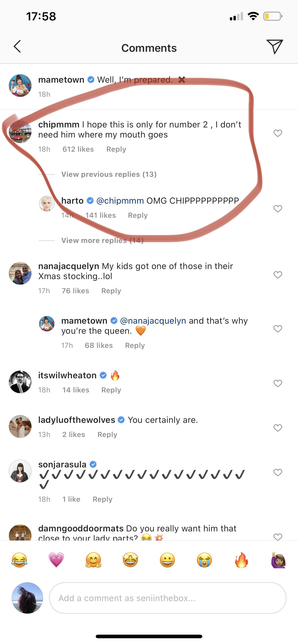This screenshot has width=298, height=644.
Task: Insert the star-eyes emoji quick reaction
Action: tap(130, 560)
